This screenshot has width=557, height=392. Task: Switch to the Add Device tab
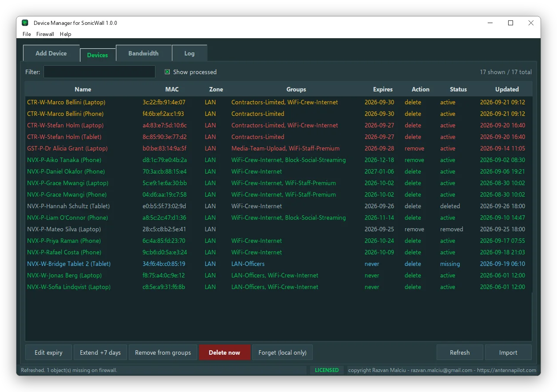click(x=51, y=53)
